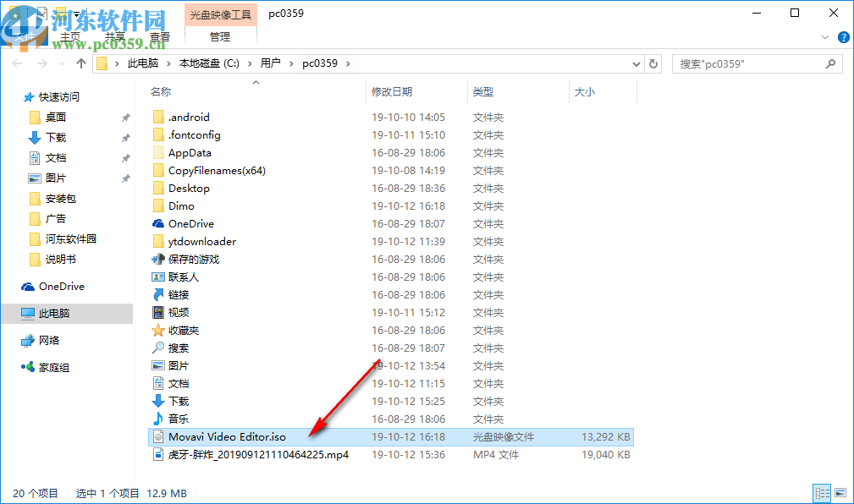Expand the ribbon with the chevron
Image resolution: width=854 pixels, height=504 pixels.
824,36
